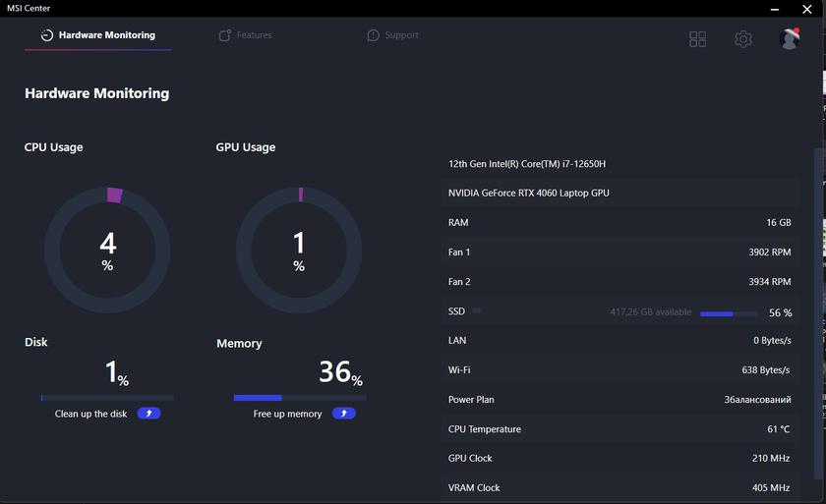This screenshot has width=826, height=504.
Task: Click the Fan 1 RPM row
Action: [619, 252]
